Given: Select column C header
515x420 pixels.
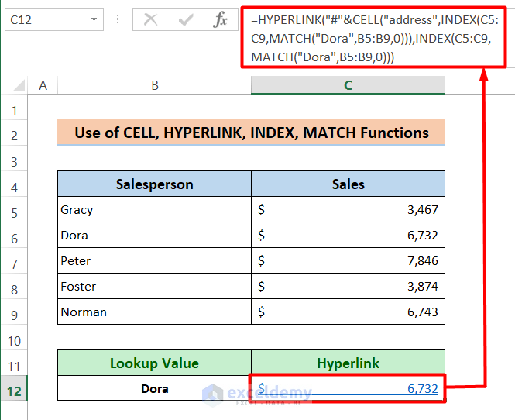Looking at the screenshot, I should tap(348, 85).
